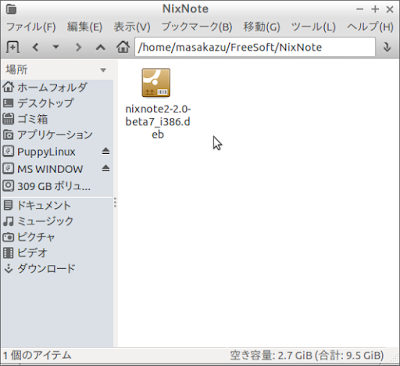Image resolution: width=400 pixels, height=366 pixels.
Task: Click the 空き容量 2.7 GiB status text
Action: click(307, 355)
